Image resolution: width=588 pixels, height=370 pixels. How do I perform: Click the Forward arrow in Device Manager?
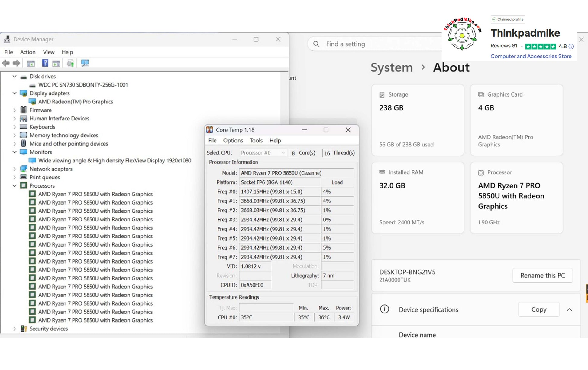point(16,63)
